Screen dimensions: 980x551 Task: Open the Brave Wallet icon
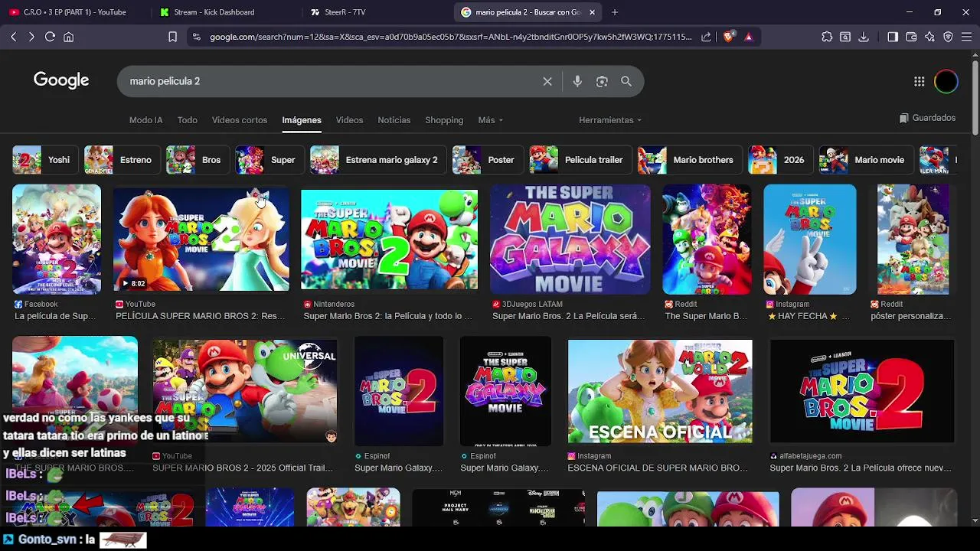click(x=911, y=37)
